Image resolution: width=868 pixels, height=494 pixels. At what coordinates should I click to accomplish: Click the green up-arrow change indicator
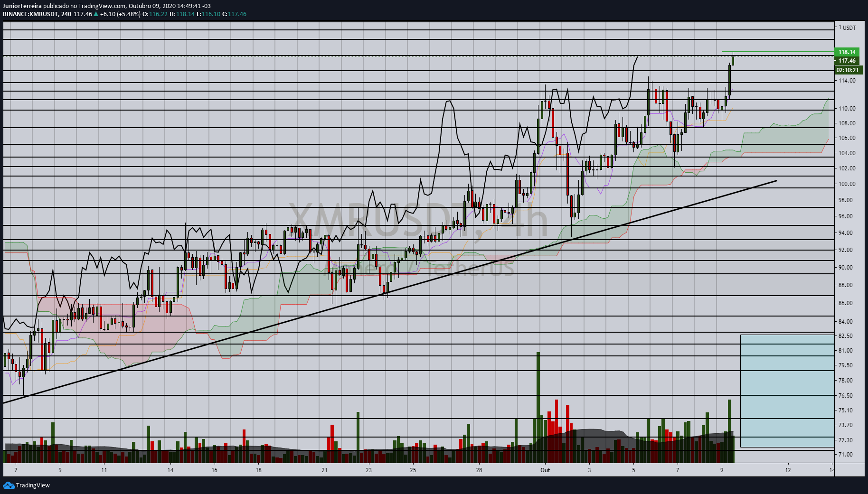(96, 14)
